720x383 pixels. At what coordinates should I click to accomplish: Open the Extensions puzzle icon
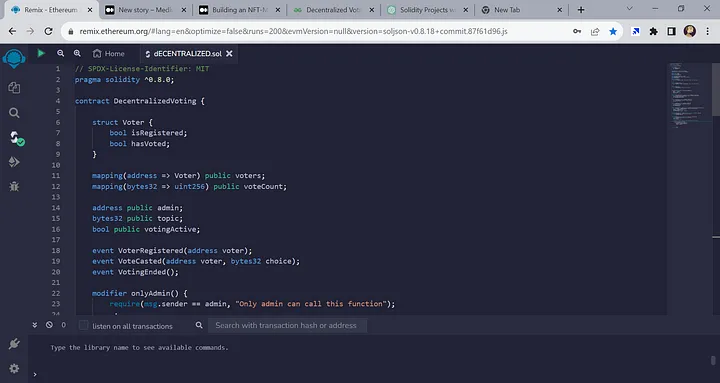point(653,31)
